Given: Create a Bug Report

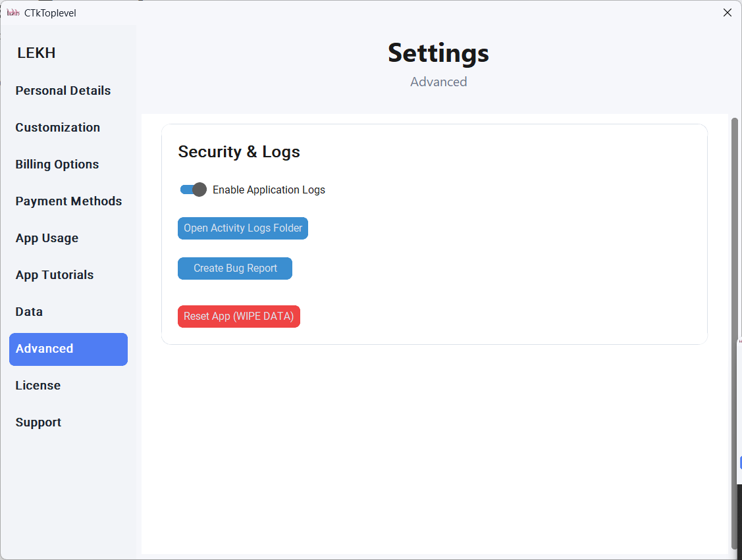Looking at the screenshot, I should pyautogui.click(x=234, y=268).
